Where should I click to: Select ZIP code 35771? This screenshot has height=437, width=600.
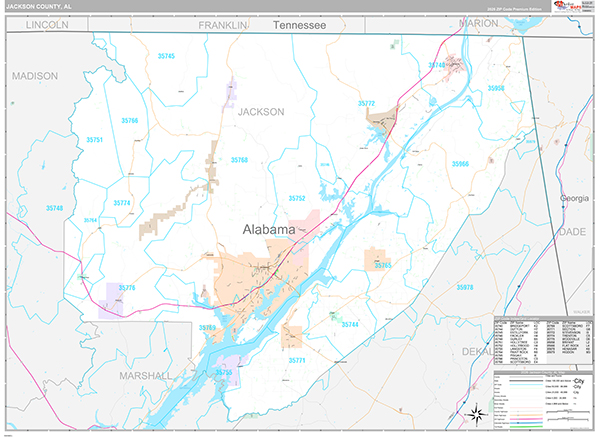[297, 360]
